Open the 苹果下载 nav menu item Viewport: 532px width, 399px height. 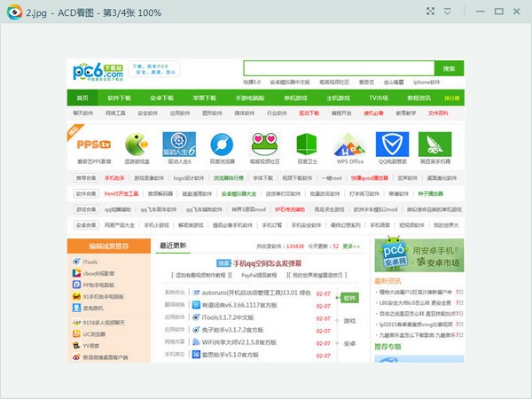[x=205, y=98]
